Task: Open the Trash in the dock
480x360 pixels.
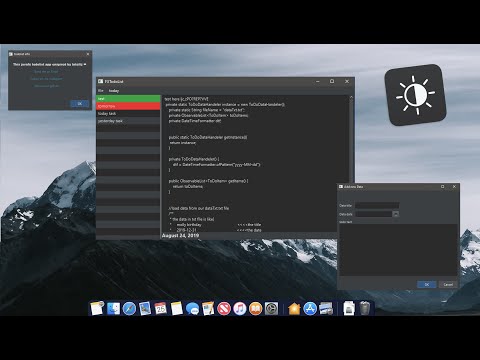Action: pyautogui.click(x=365, y=309)
